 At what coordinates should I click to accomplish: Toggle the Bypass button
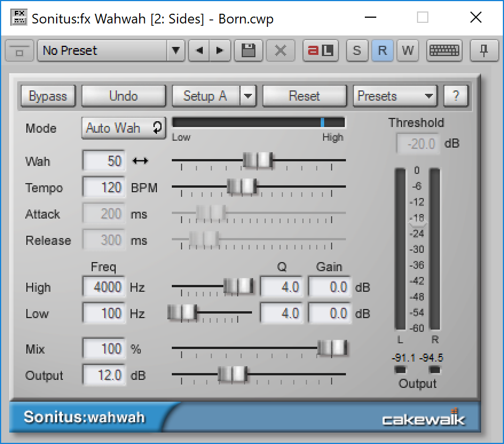[x=48, y=96]
